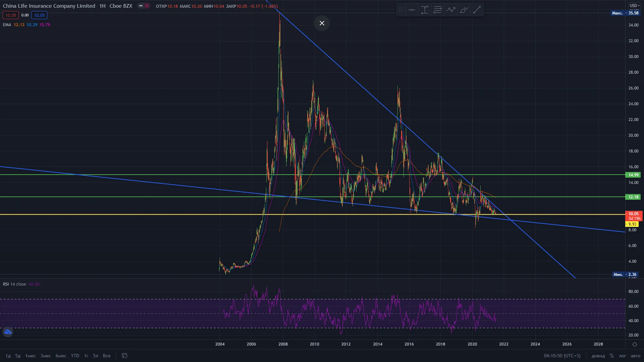Click the Мин. 2.36 low price label
Viewport: 644px width, 362px height.
626,274
